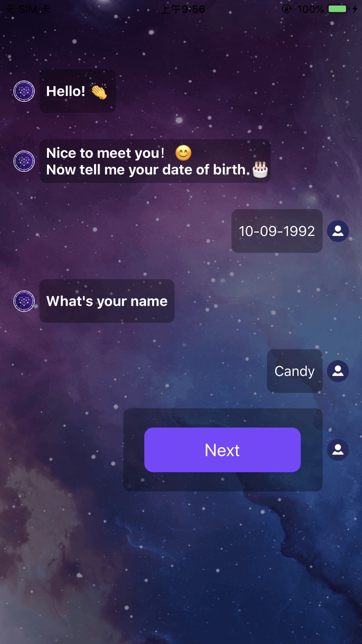Image resolution: width=362 pixels, height=644 pixels.
Task: Tap user avatar beside Candy bubble
Action: (x=338, y=371)
